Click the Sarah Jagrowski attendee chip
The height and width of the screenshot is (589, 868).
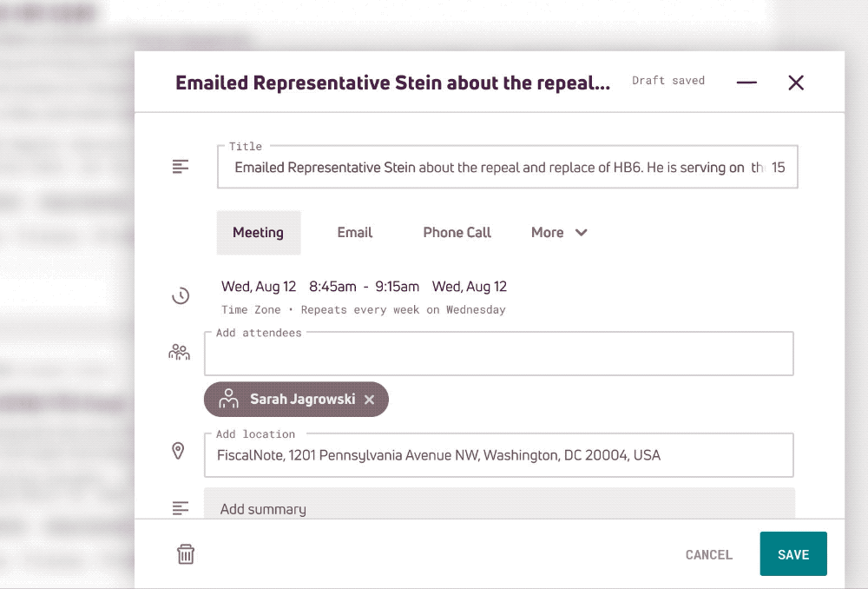click(295, 400)
